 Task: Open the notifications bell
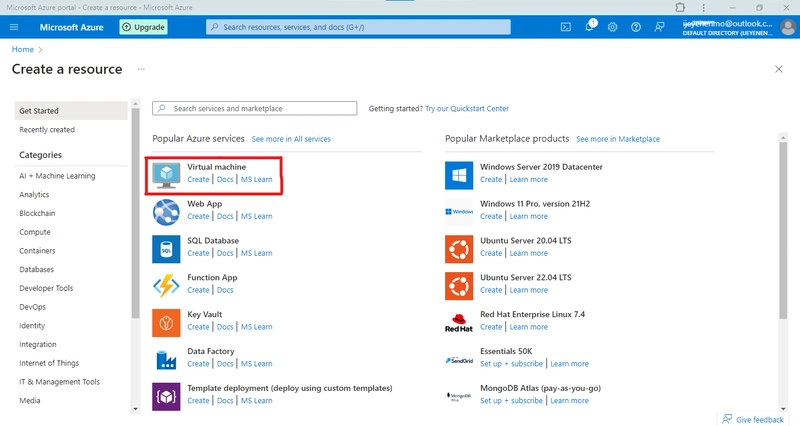point(589,27)
